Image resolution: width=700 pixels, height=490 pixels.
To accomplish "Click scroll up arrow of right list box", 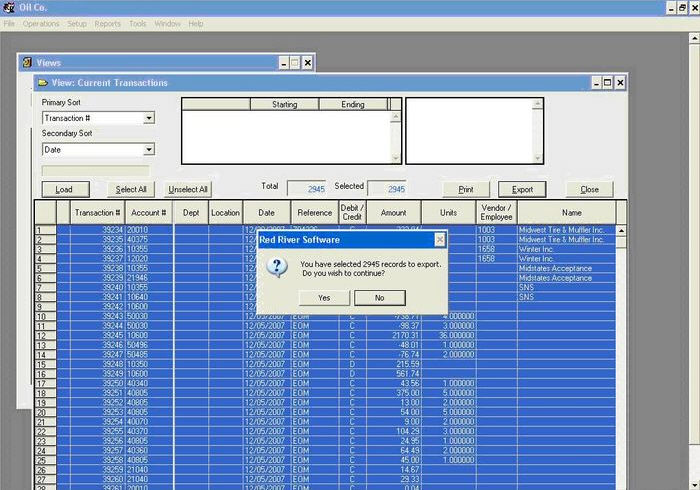I will [x=538, y=104].
